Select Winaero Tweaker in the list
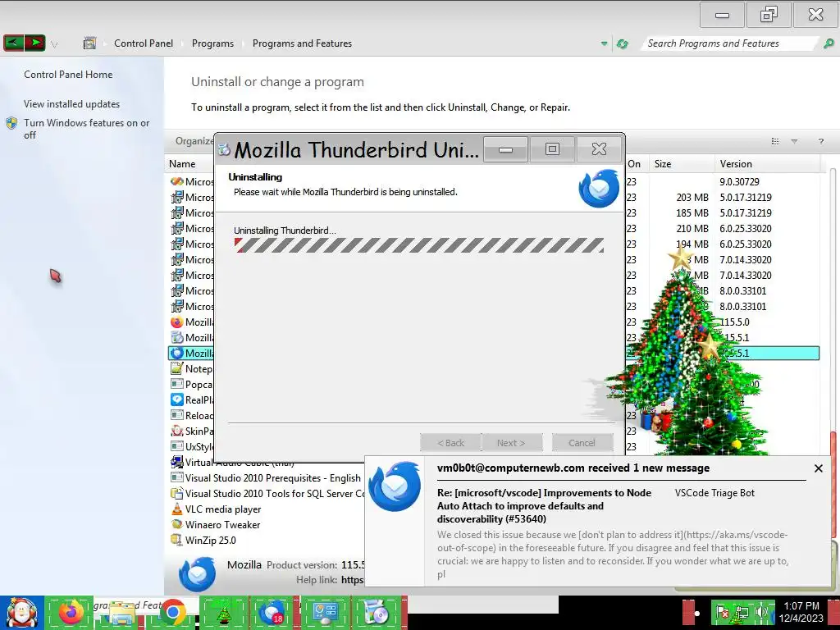This screenshot has width=840, height=630. point(222,525)
